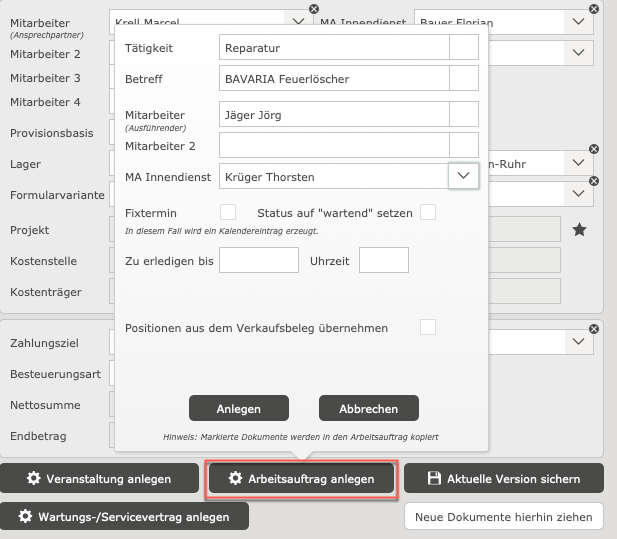The width and height of the screenshot is (617, 539).
Task: Expand the Lager dropdown ending in n-Ruhr
Action: click(x=578, y=162)
